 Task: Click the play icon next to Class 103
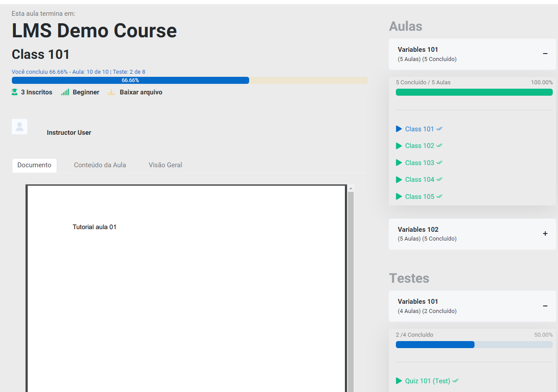(x=399, y=163)
